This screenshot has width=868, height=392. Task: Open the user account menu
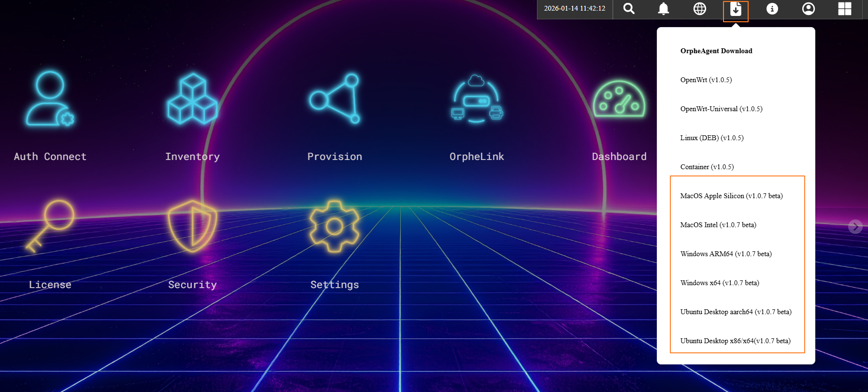(808, 9)
